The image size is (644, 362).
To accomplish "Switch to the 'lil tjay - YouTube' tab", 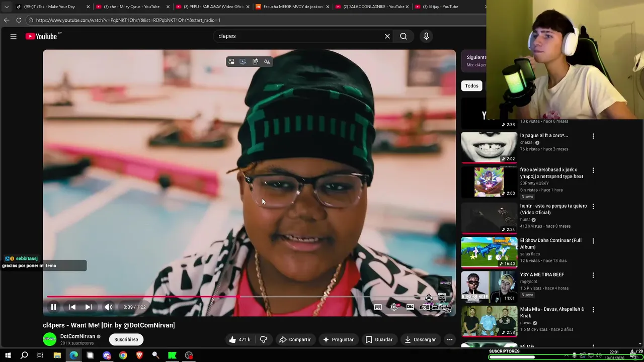I will tap(449, 7).
